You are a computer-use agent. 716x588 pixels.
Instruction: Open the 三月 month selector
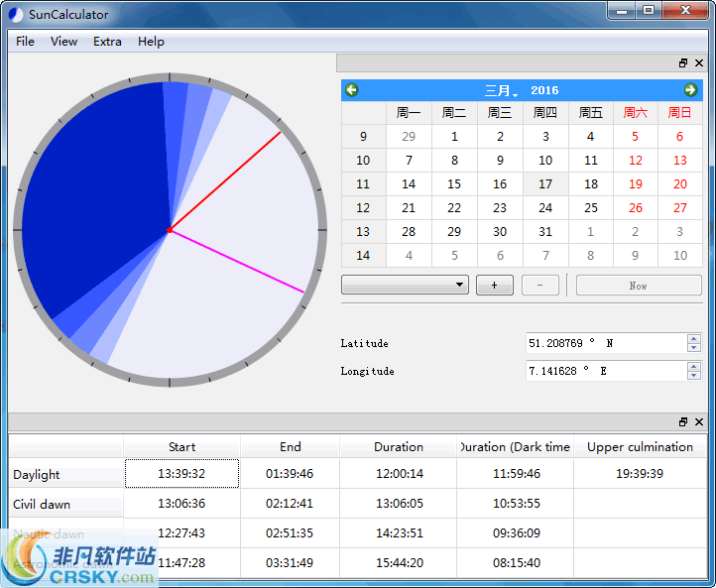click(501, 90)
